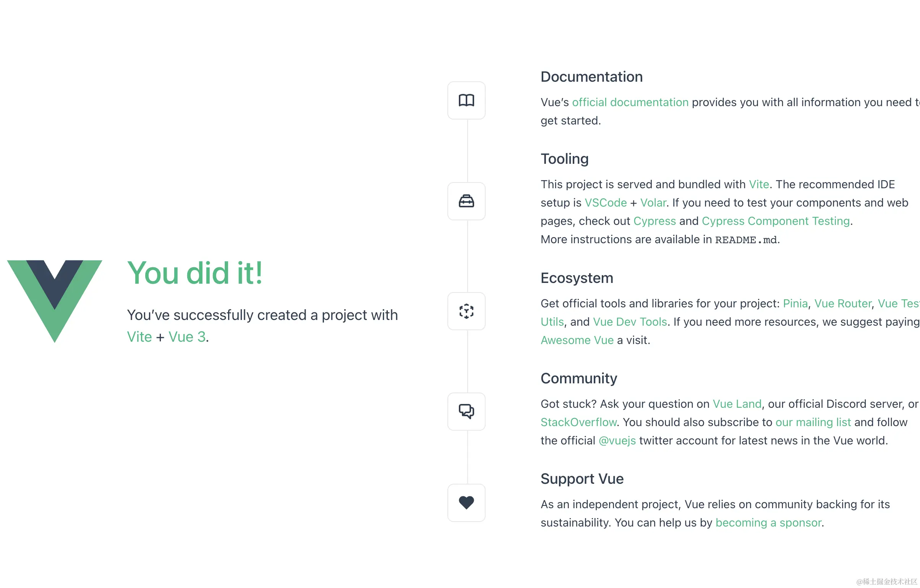
Task: Open the official documentation link
Action: pos(630,102)
